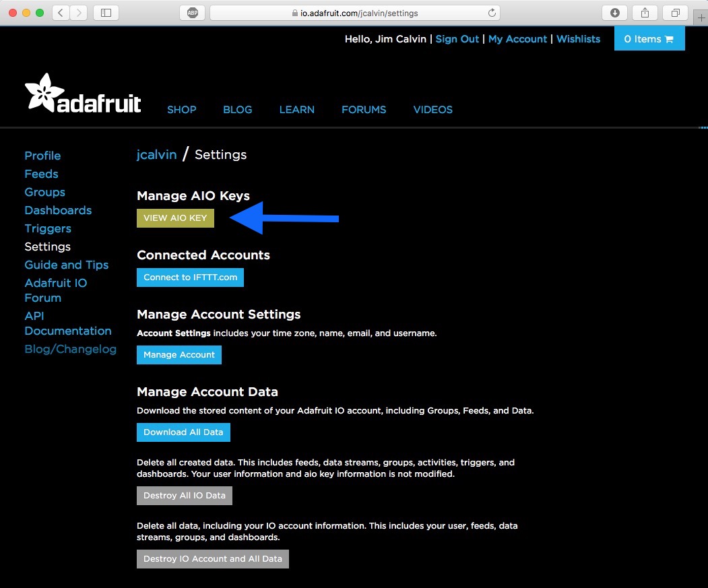
Task: Click the jcalvin breadcrumb link
Action: 157,154
